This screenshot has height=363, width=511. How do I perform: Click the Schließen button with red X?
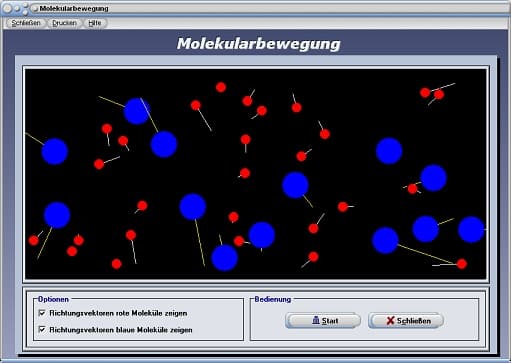point(406,321)
